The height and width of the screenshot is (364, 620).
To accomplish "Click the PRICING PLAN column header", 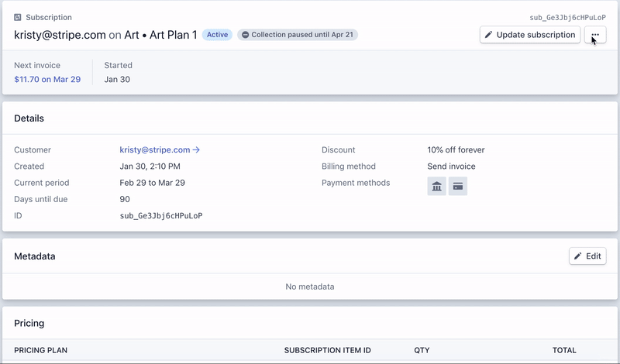I will tap(40, 350).
